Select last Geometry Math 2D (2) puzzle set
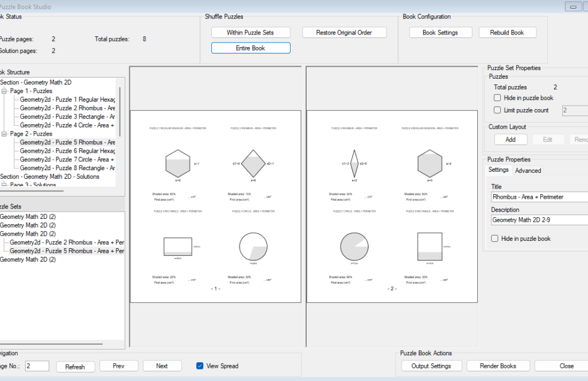The image size is (588, 381). pos(28,260)
